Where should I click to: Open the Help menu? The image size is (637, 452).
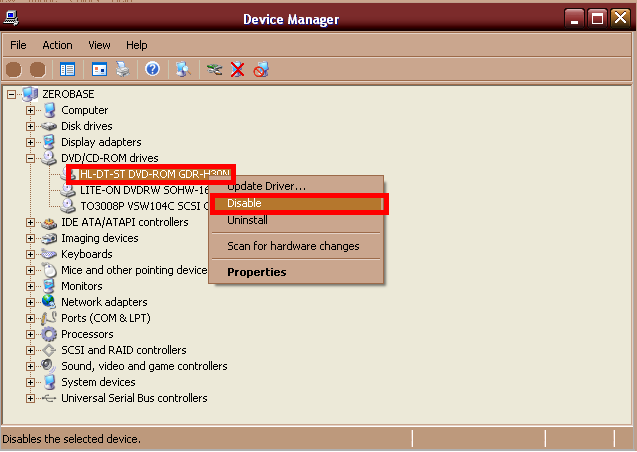pos(136,45)
